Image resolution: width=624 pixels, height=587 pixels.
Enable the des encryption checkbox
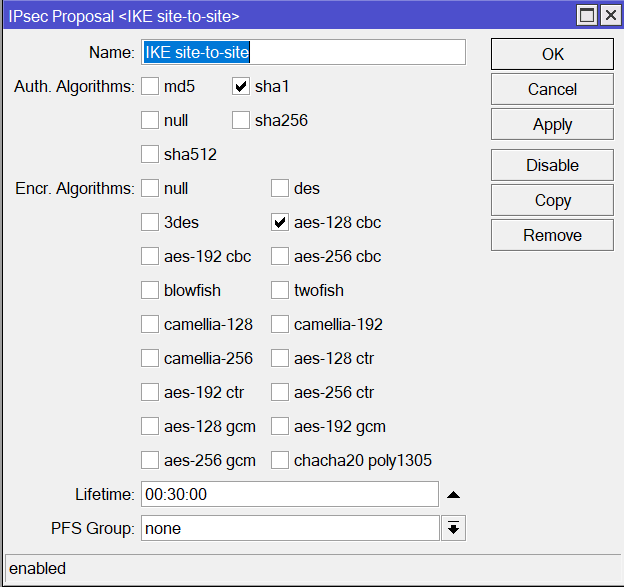click(280, 188)
